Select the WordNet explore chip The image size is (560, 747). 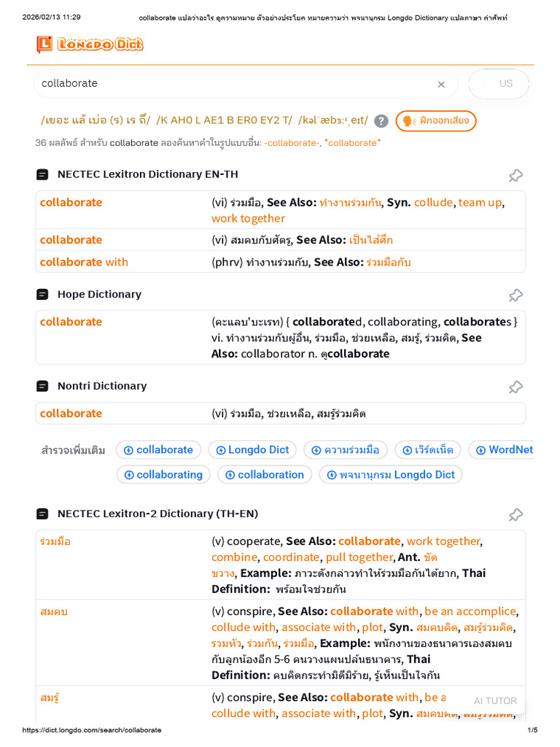pyautogui.click(x=504, y=450)
